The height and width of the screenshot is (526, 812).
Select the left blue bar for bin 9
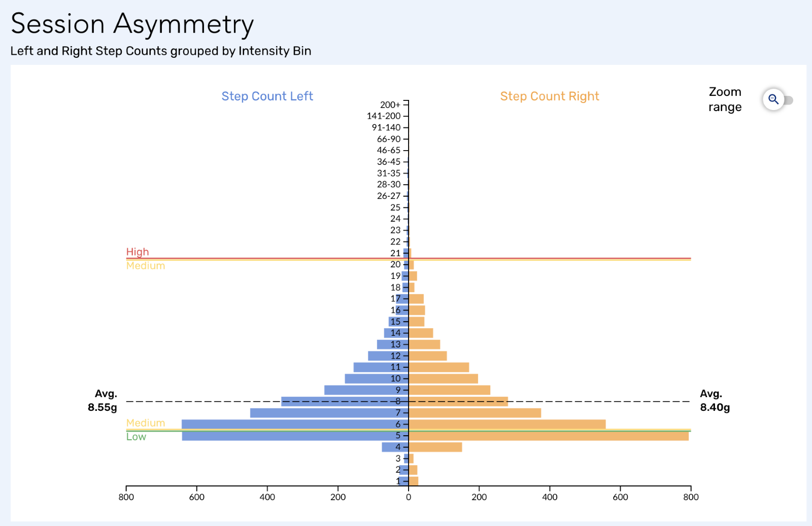coord(366,390)
